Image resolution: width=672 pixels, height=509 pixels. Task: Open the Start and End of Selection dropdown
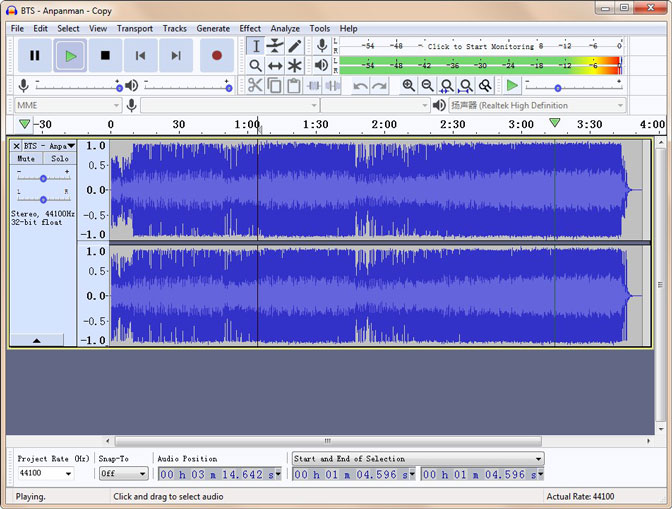(x=418, y=458)
